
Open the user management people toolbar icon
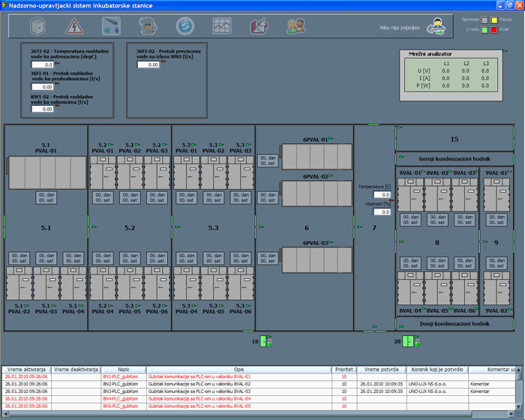click(295, 26)
